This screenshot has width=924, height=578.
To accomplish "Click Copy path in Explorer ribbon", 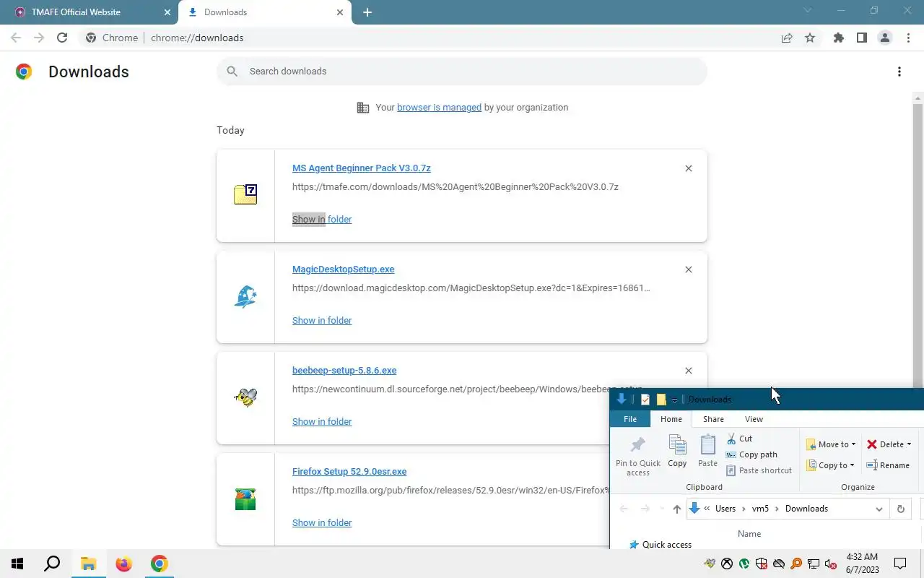I will coord(751,454).
